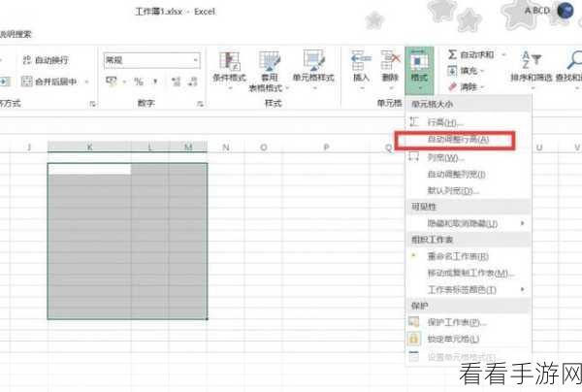Viewport: 582px width, 392px height.
Task: Apply percent style format
Action: point(139,82)
